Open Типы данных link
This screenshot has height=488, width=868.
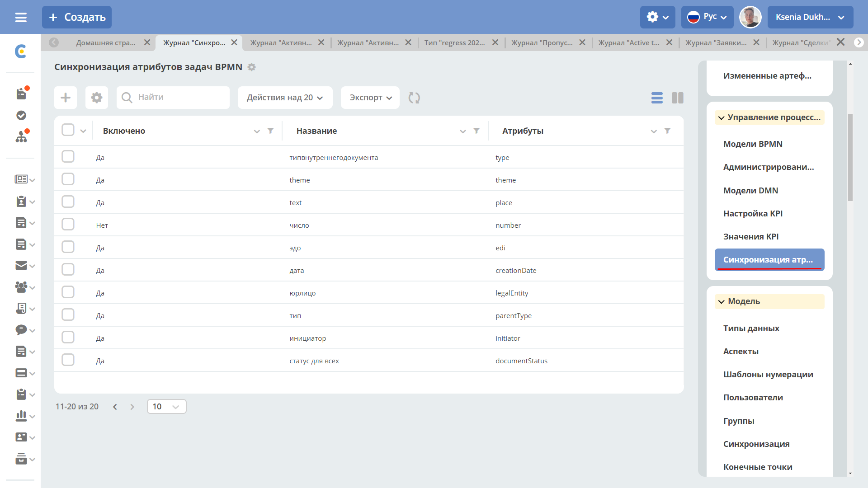pyautogui.click(x=751, y=328)
